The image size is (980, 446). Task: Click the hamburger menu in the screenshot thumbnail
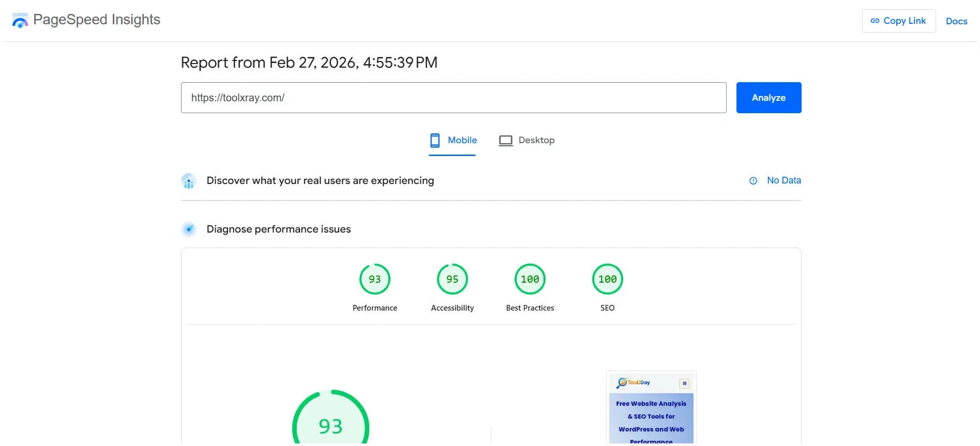click(684, 383)
